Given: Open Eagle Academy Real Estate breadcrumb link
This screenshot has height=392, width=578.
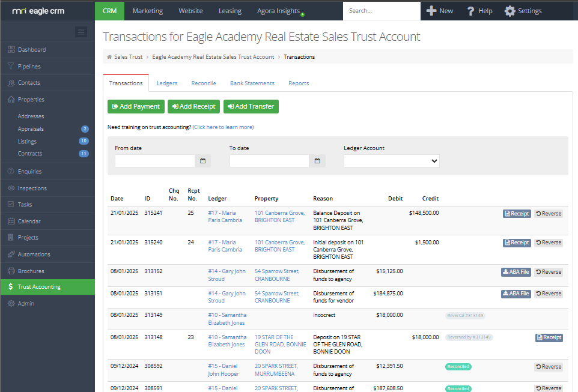Looking at the screenshot, I should 213,57.
